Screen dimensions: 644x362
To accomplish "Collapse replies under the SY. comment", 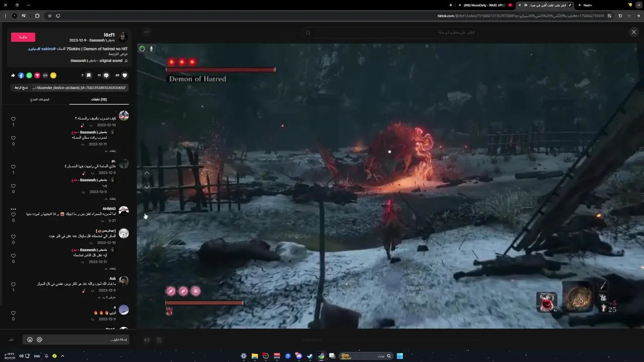I will [x=111, y=199].
